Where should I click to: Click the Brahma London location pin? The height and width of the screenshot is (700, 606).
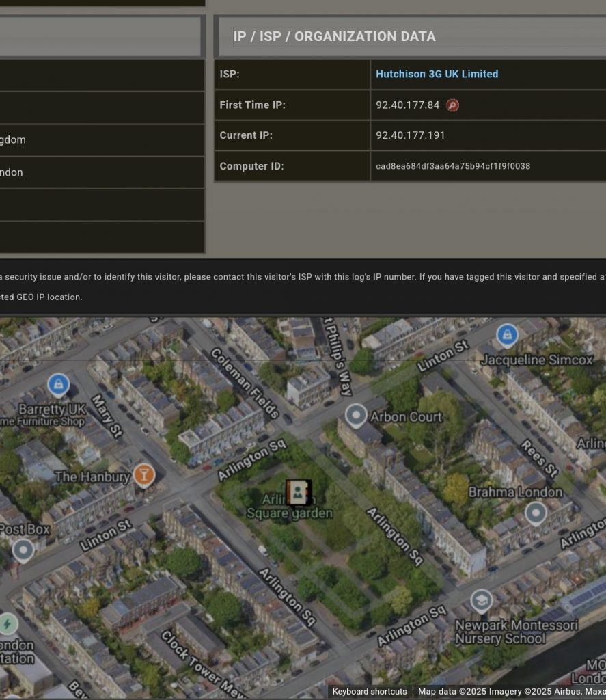point(536,513)
